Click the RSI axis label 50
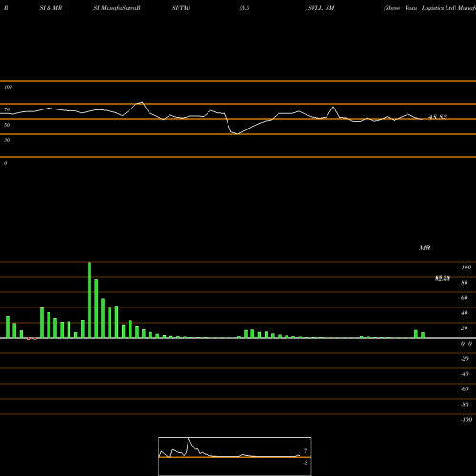This screenshot has height=476, width=476. tap(7, 125)
